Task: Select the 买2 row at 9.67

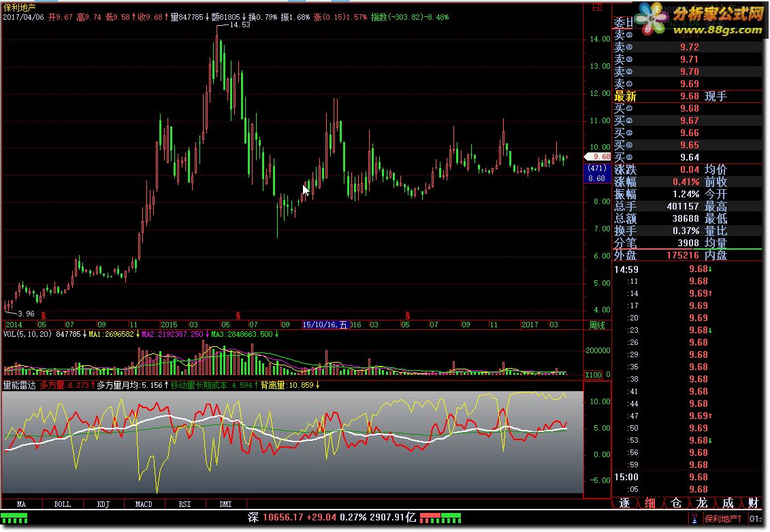Action: click(688, 120)
